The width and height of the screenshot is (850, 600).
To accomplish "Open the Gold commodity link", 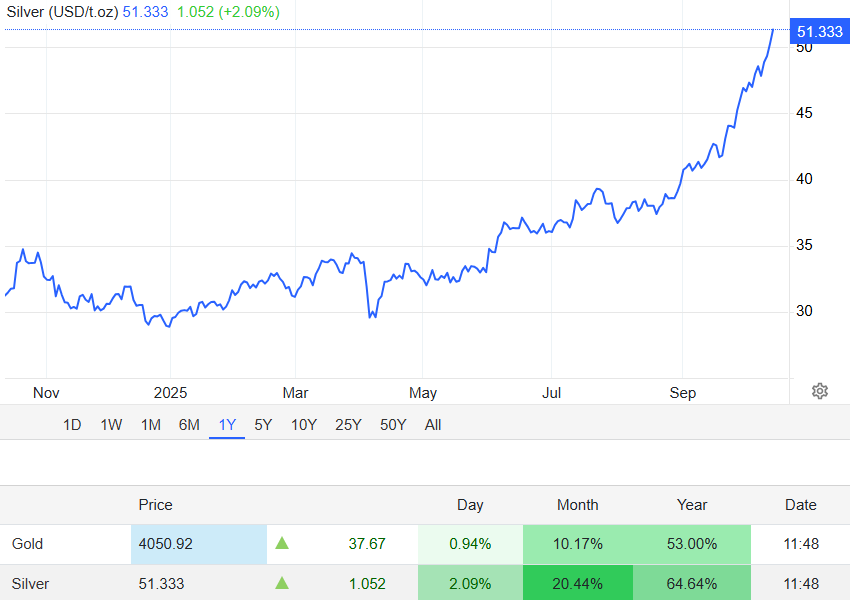I will [x=28, y=544].
